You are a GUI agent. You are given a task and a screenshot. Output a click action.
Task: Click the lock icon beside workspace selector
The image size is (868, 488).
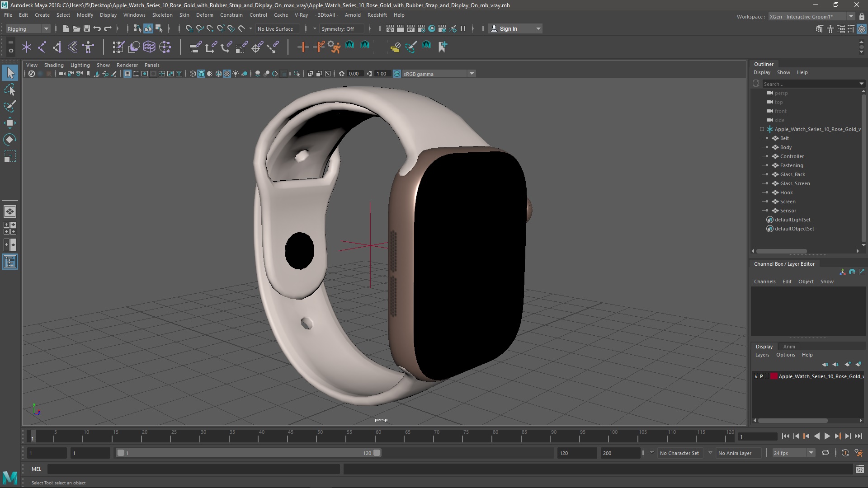coord(862,16)
